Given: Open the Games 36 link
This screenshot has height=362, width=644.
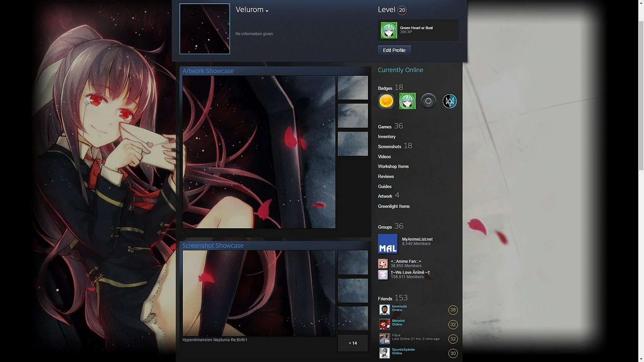Looking at the screenshot, I should coord(390,126).
